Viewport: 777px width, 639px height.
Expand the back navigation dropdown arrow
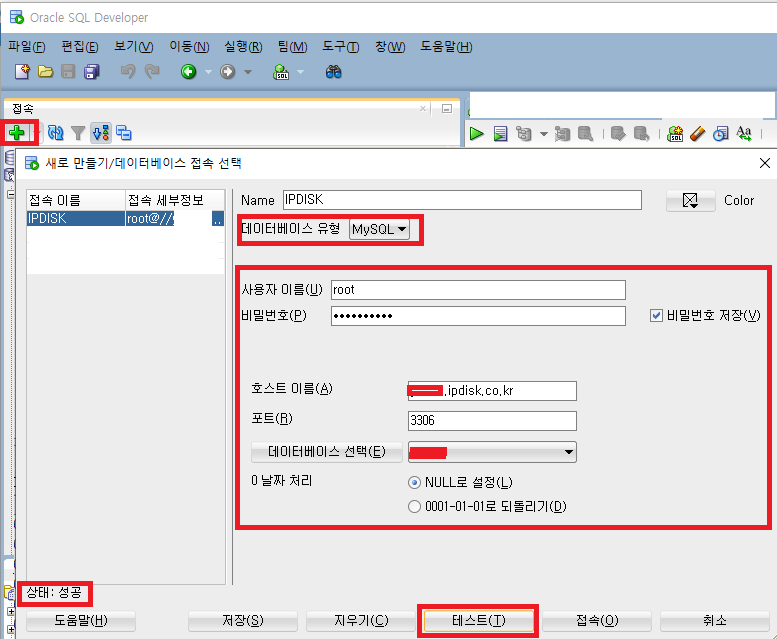[x=209, y=72]
